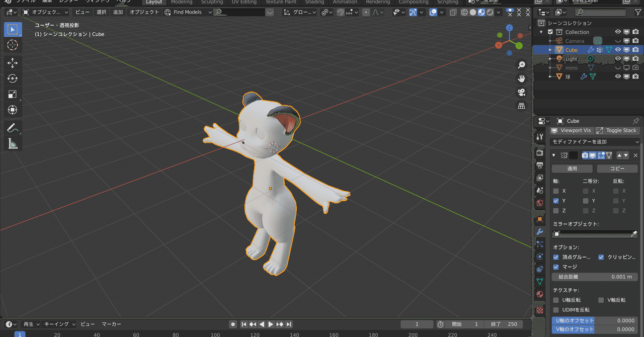Expand the Cube row in the outliner
Screen dimensions: 644x337
tap(550, 50)
